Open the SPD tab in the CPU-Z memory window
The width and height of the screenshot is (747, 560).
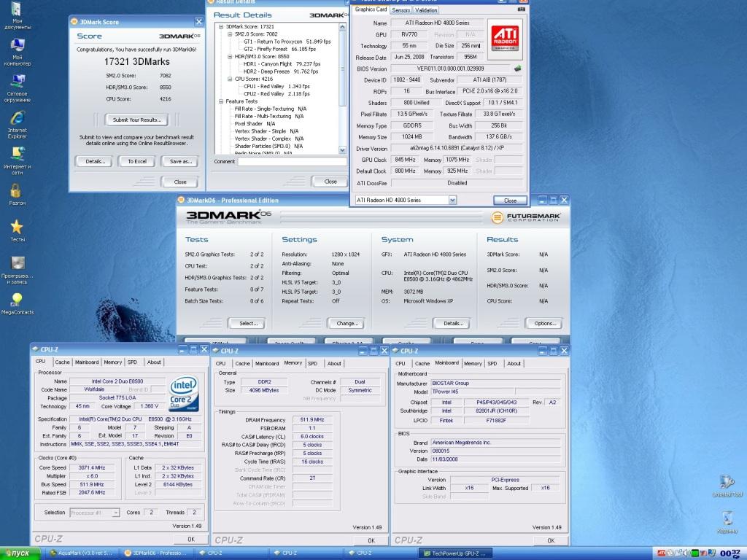(x=312, y=364)
